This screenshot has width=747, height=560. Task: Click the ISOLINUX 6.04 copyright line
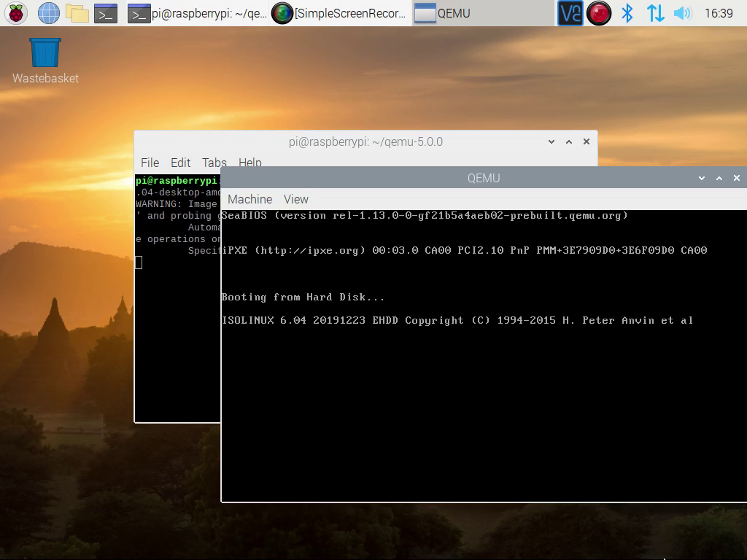click(x=457, y=321)
